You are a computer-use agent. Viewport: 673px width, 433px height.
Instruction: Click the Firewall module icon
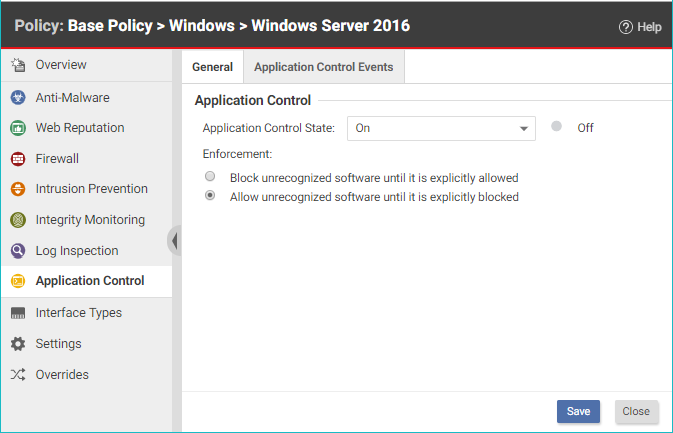[x=17, y=159]
